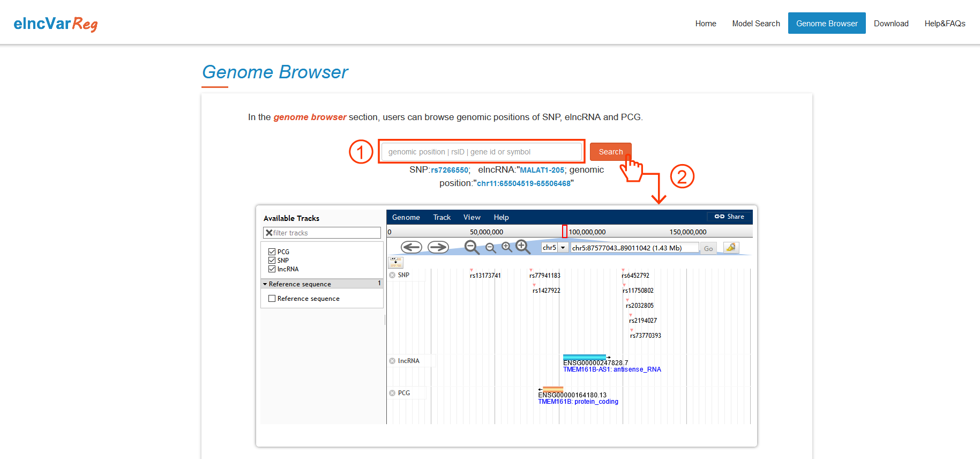Click the large zoom out magnifier
Viewport: 980px width, 459px height.
coord(472,247)
